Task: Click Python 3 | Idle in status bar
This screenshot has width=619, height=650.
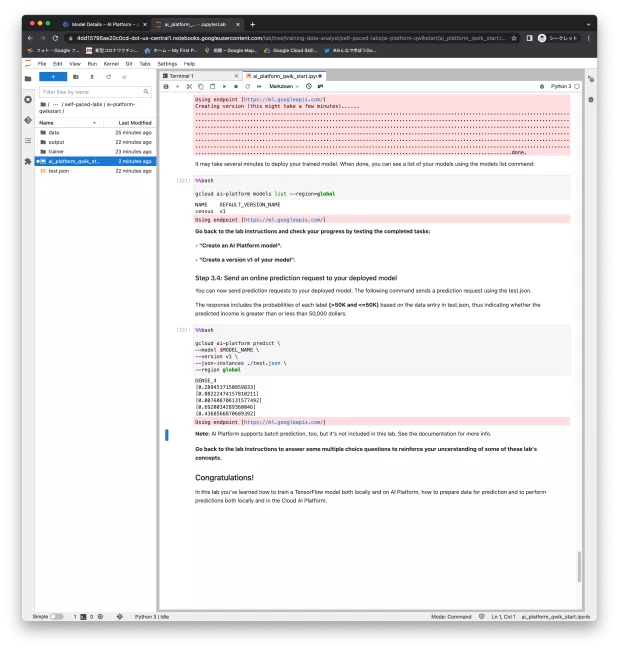Action: [x=152, y=617]
